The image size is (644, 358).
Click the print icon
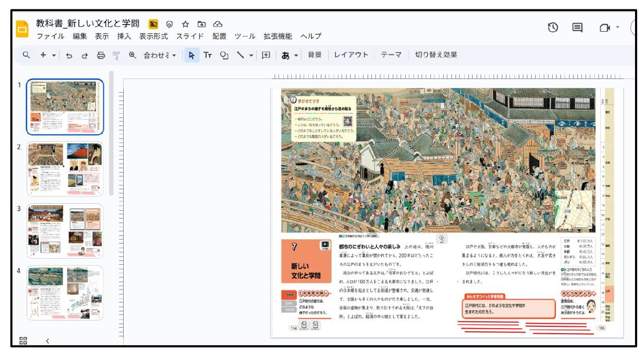pyautogui.click(x=101, y=56)
